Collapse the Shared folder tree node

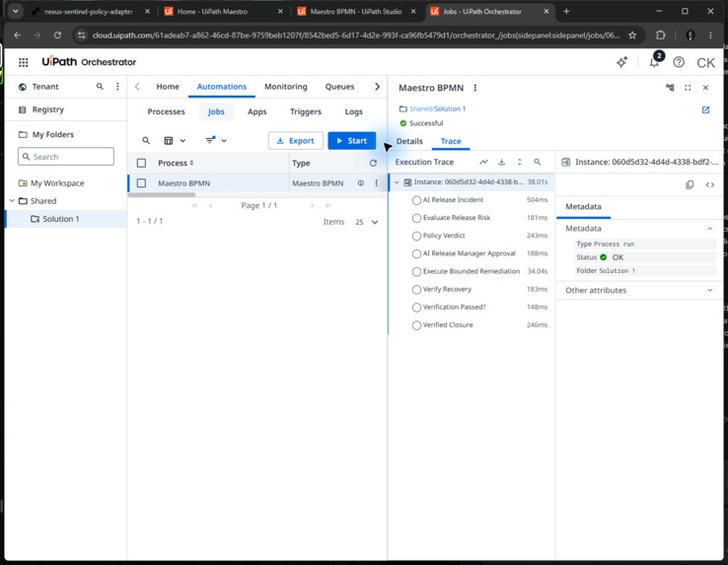[12, 201]
